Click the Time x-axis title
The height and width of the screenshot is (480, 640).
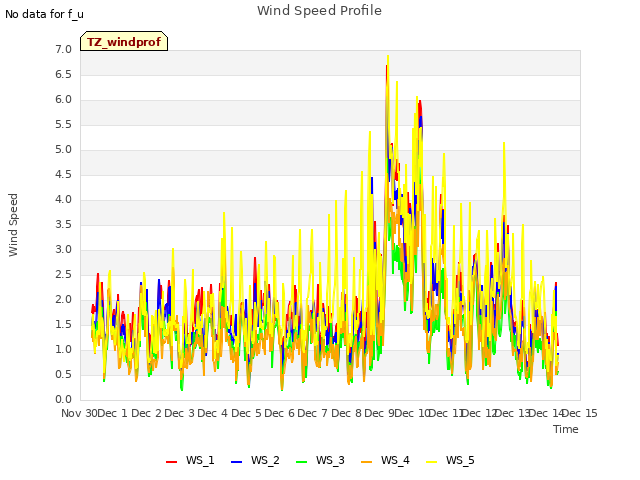click(566, 429)
